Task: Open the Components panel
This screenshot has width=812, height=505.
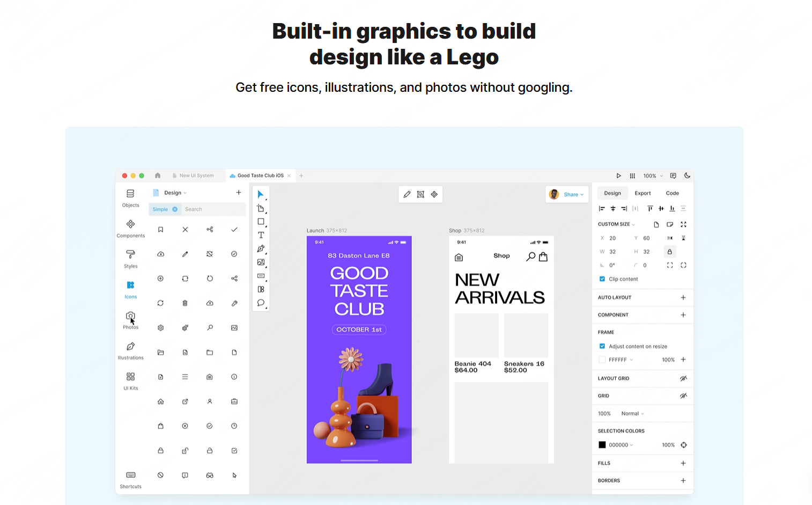Action: click(x=130, y=228)
